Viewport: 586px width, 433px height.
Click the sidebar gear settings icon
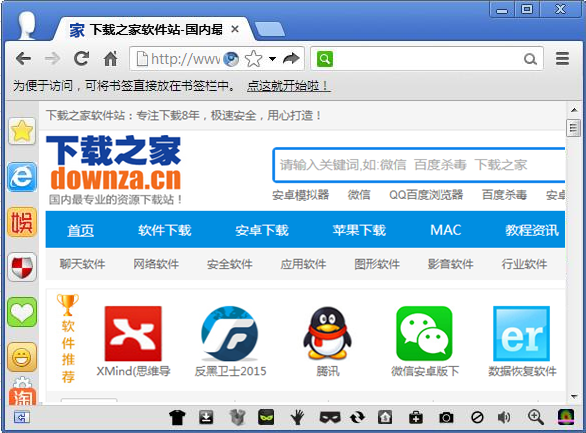point(22,382)
